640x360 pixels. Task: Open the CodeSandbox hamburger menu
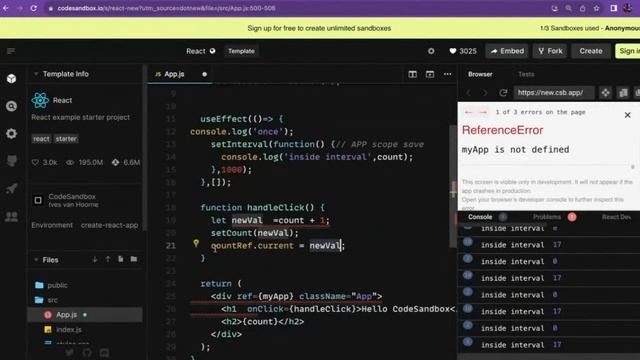[x=11, y=51]
